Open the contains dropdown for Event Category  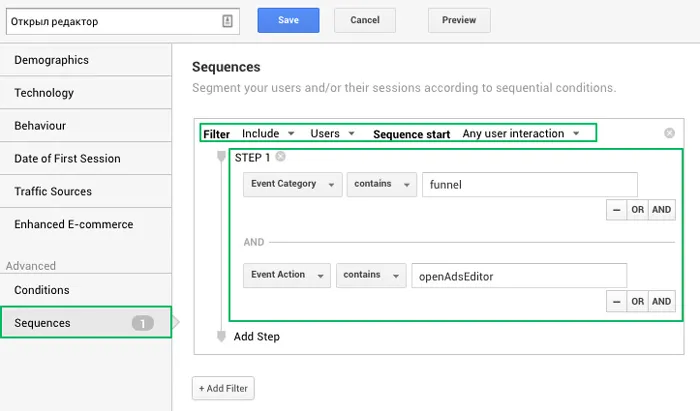pos(382,184)
